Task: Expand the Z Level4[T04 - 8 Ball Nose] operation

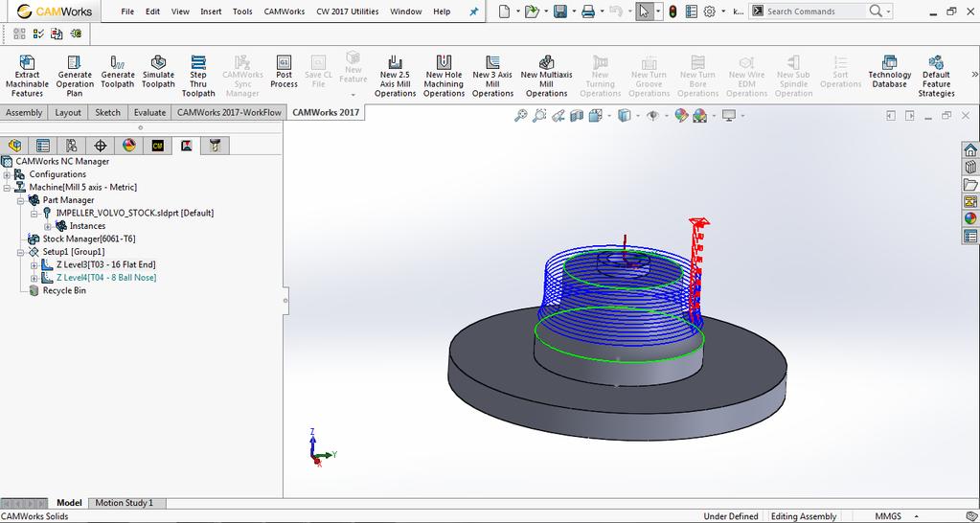Action: coord(34,278)
